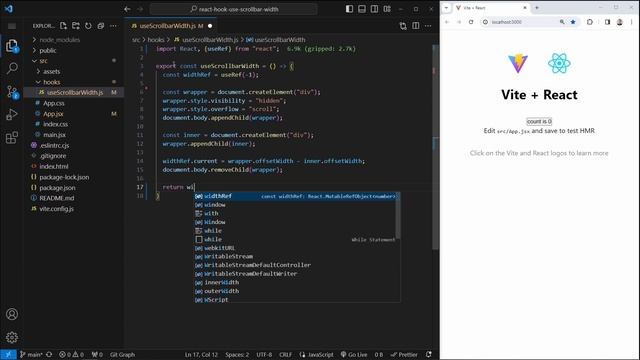
Task: Open vite.config.js file
Action: click(x=56, y=209)
